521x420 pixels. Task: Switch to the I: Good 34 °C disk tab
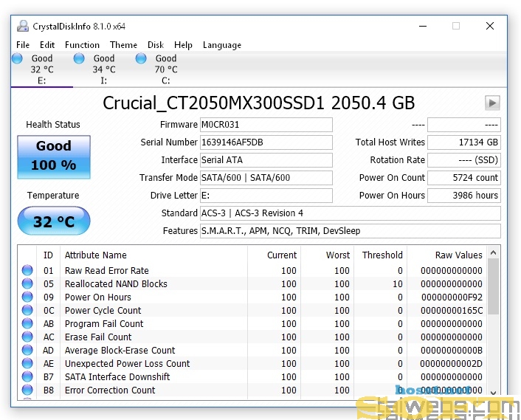[x=104, y=69]
